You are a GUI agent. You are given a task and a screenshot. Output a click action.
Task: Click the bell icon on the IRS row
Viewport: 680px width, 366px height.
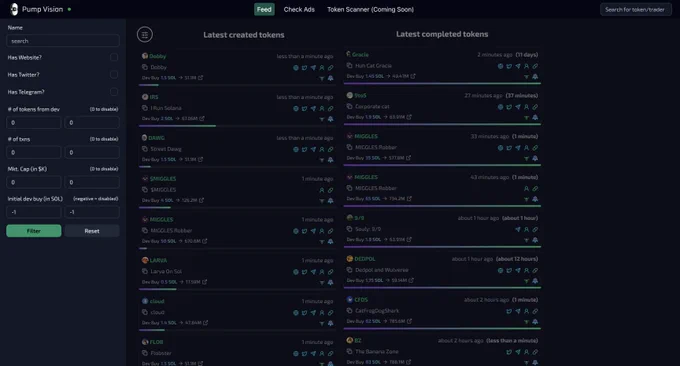coord(330,119)
